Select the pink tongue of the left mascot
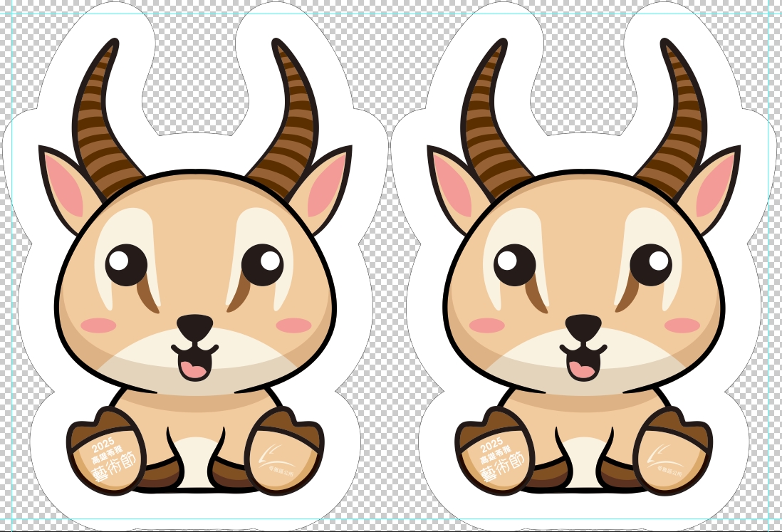This screenshot has width=782, height=532. coord(192,369)
